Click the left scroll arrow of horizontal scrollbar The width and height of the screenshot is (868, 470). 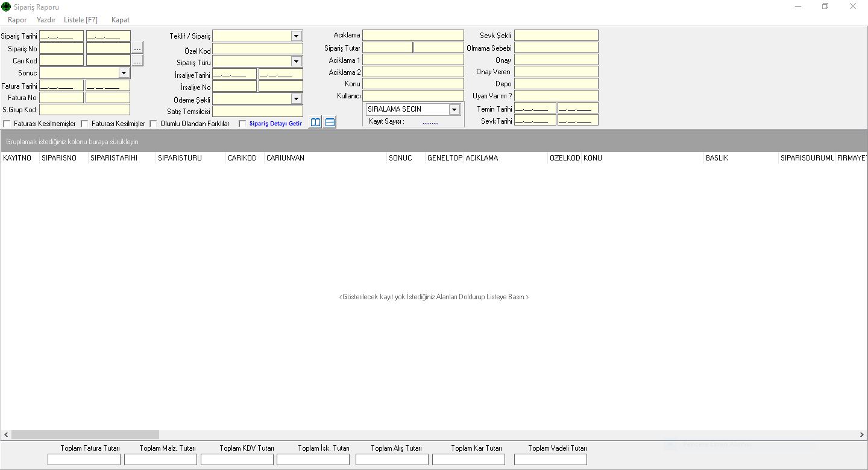pyautogui.click(x=6, y=434)
